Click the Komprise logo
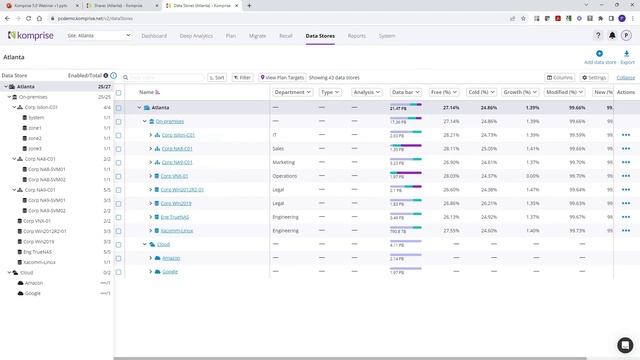The image size is (640, 360). (x=31, y=36)
